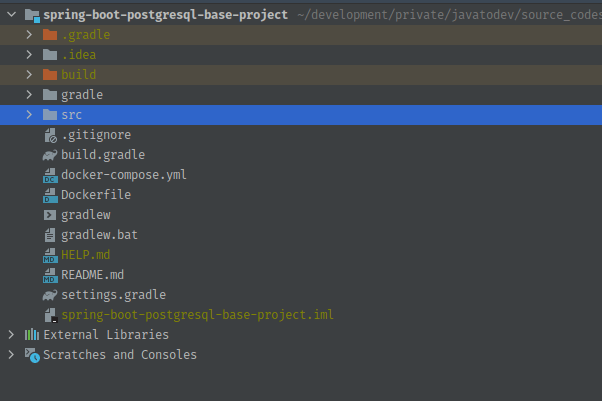Click the .gitignore file icon
The width and height of the screenshot is (602, 401).
pyautogui.click(x=50, y=135)
